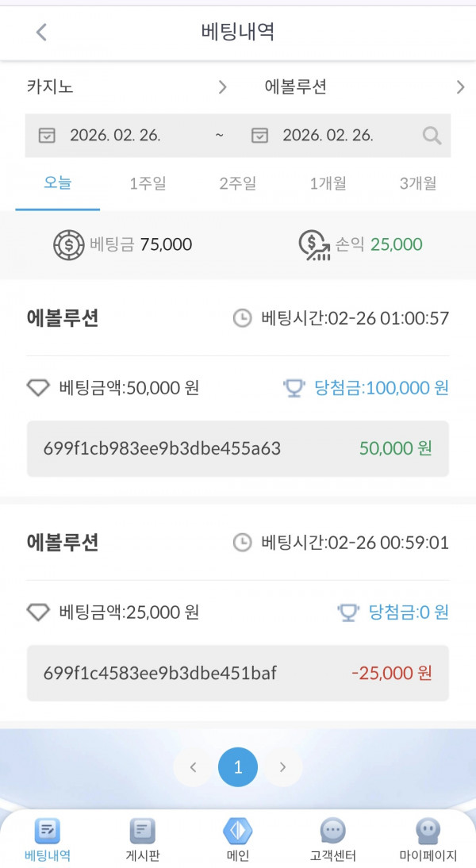
Task: Switch to the 2주일 tab
Action: (x=238, y=182)
